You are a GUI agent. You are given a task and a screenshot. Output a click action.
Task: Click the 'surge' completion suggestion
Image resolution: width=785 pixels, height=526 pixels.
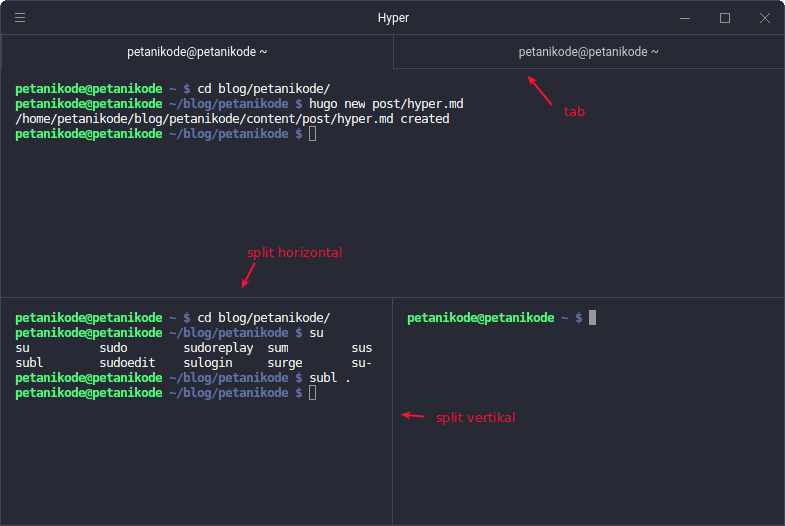(x=285, y=363)
